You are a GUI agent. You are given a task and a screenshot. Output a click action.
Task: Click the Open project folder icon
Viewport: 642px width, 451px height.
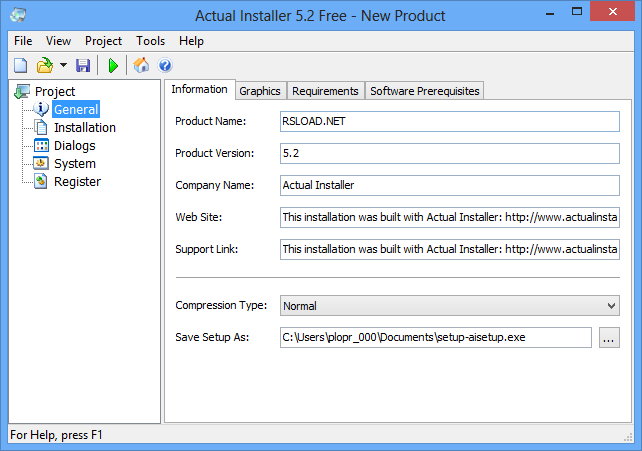45,65
